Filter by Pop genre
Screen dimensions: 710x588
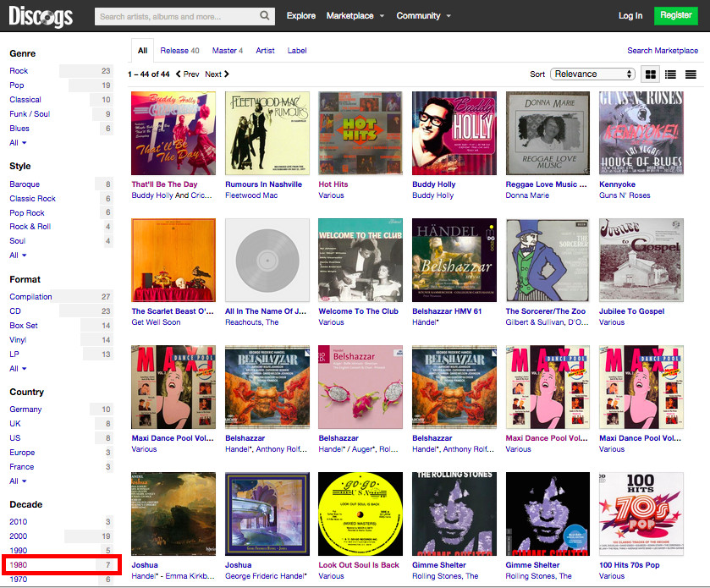(17, 85)
